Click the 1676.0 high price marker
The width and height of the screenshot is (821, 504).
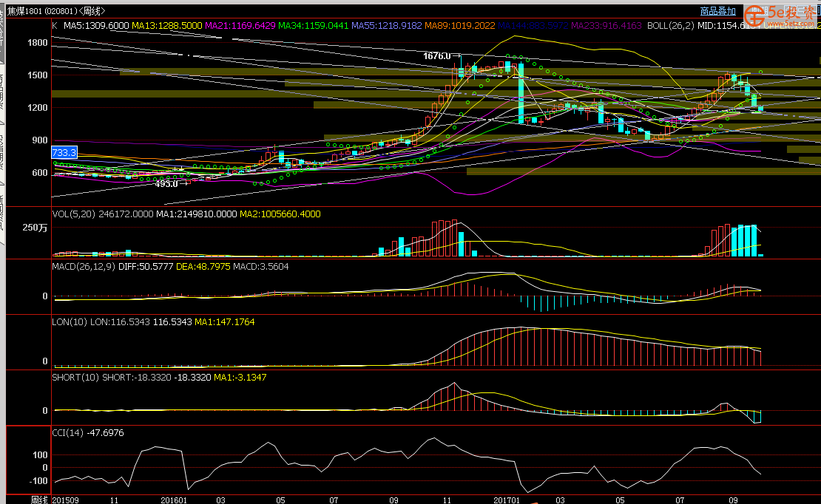(x=437, y=56)
